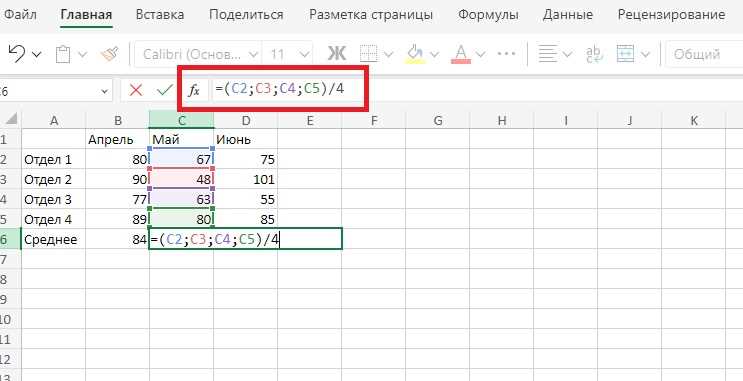Switch to the Формулы tab
The image size is (743, 381).
[x=488, y=15]
